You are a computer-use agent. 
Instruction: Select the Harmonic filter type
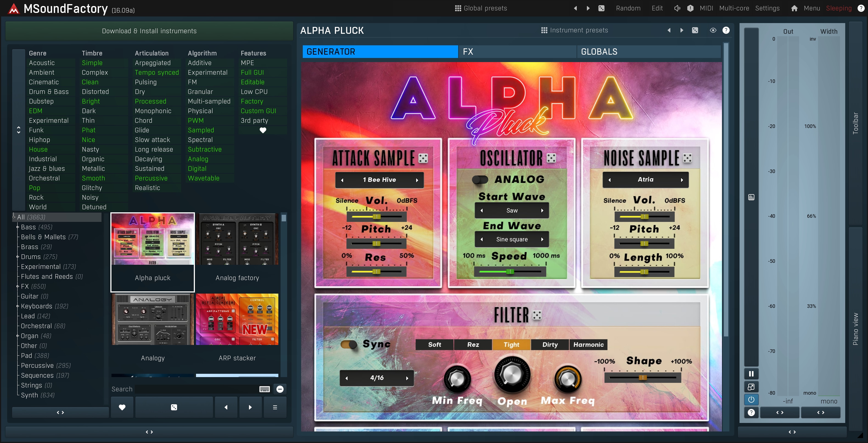point(588,345)
